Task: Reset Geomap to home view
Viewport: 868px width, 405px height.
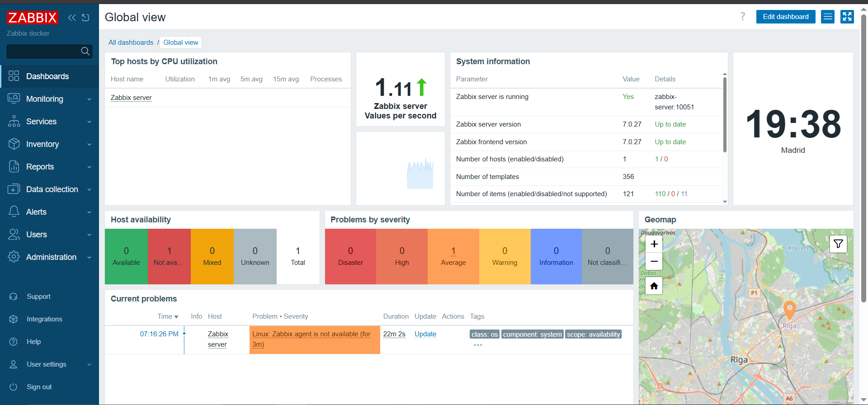Action: click(x=654, y=286)
